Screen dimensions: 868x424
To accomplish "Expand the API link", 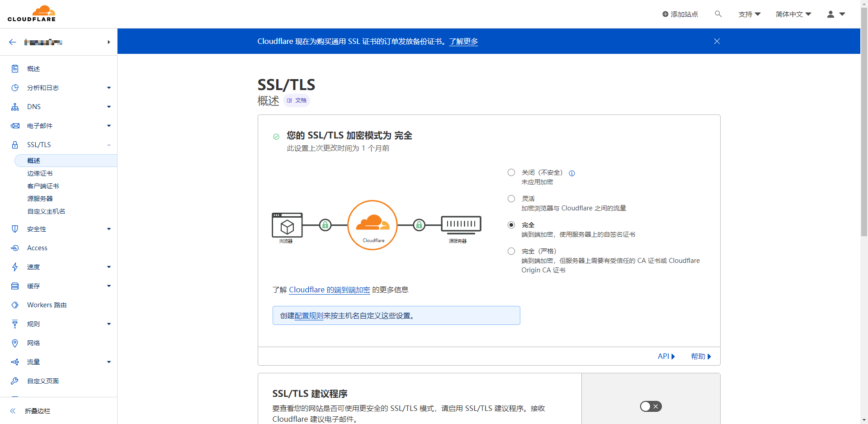I will click(666, 357).
